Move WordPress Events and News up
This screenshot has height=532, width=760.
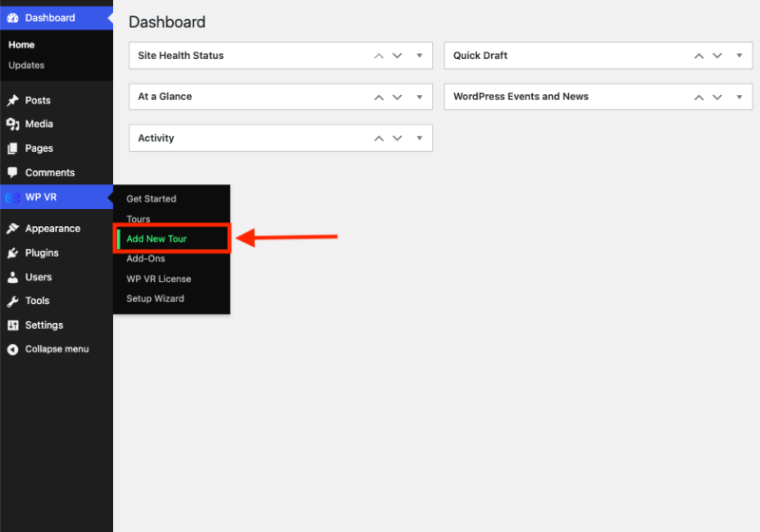click(x=699, y=97)
